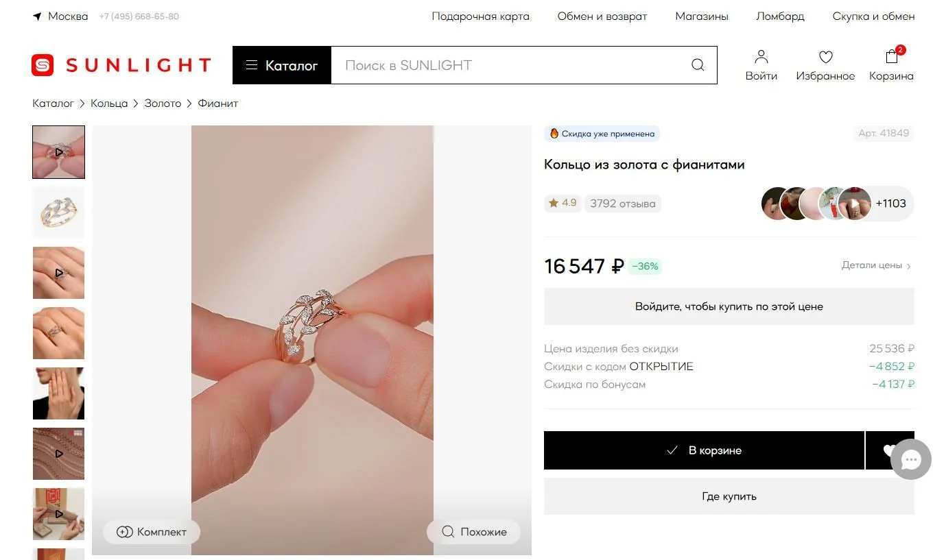
Task: Click the Войти user profile icon
Action: 761,57
